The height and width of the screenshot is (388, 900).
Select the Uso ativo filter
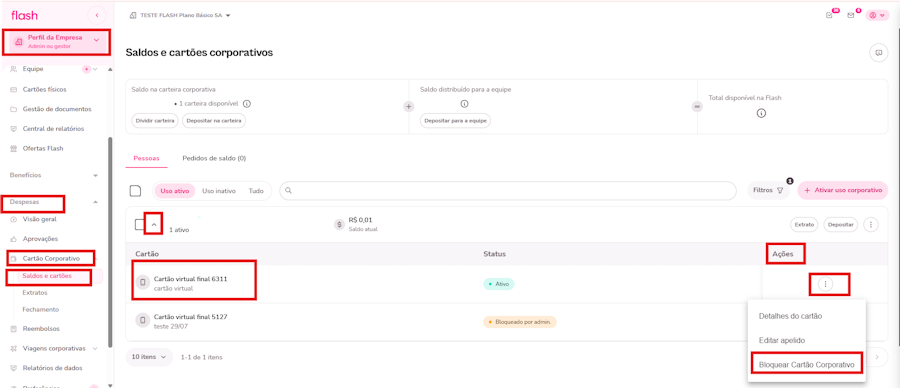pos(174,191)
